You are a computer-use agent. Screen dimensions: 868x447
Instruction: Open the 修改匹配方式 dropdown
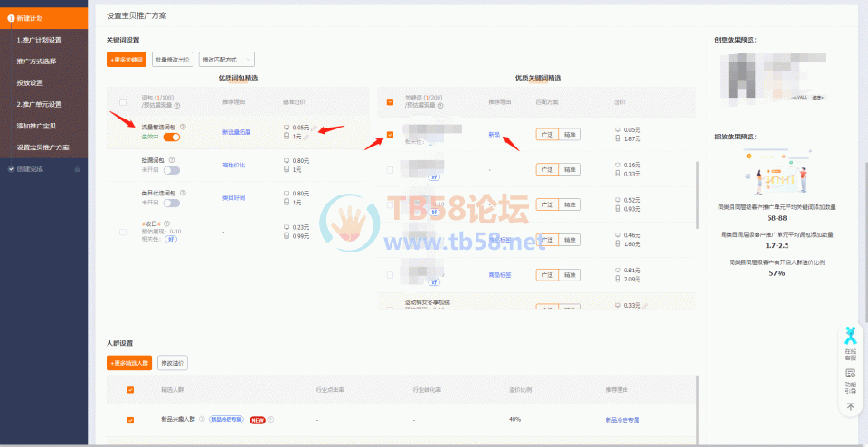226,60
